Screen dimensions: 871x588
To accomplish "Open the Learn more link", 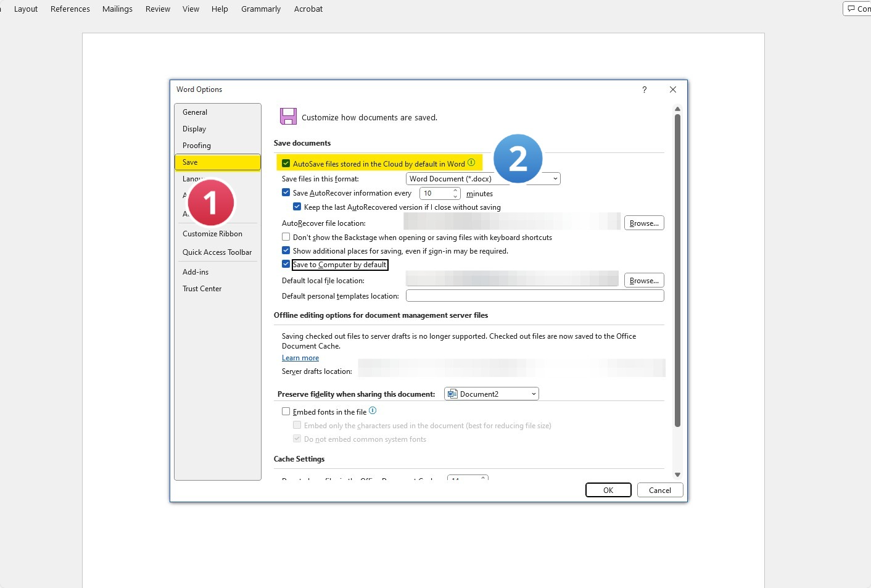I will click(300, 358).
